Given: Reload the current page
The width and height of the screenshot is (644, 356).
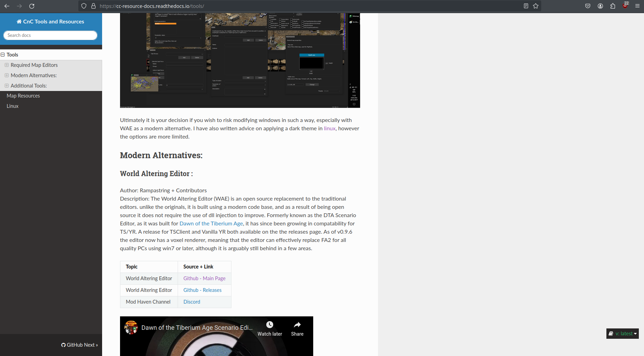Looking at the screenshot, I should pyautogui.click(x=32, y=6).
